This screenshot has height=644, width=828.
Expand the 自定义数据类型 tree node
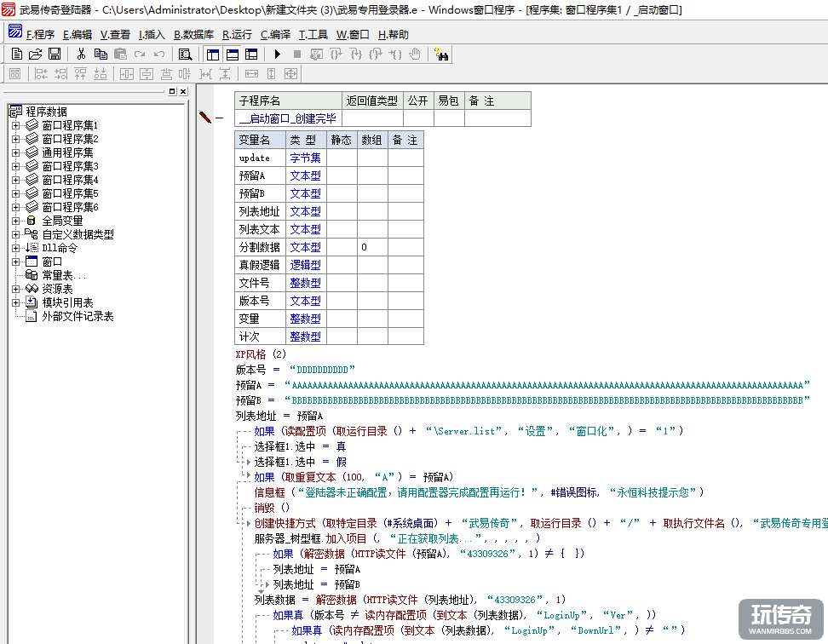click(16, 235)
